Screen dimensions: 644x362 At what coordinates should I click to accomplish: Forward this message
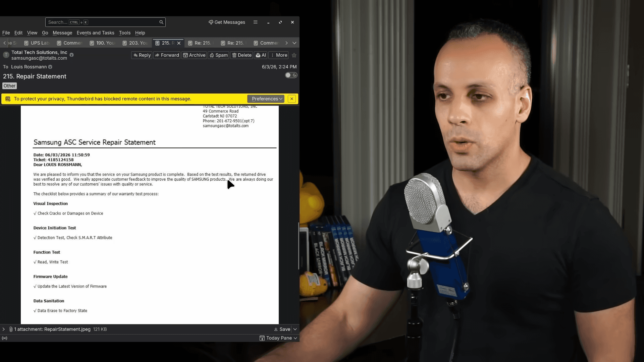point(167,55)
